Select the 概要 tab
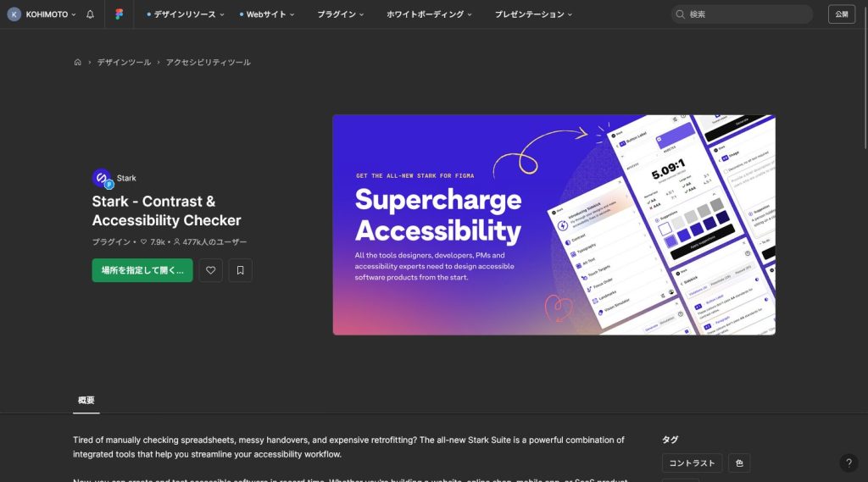Viewport: 868px width, 482px height. pos(86,401)
